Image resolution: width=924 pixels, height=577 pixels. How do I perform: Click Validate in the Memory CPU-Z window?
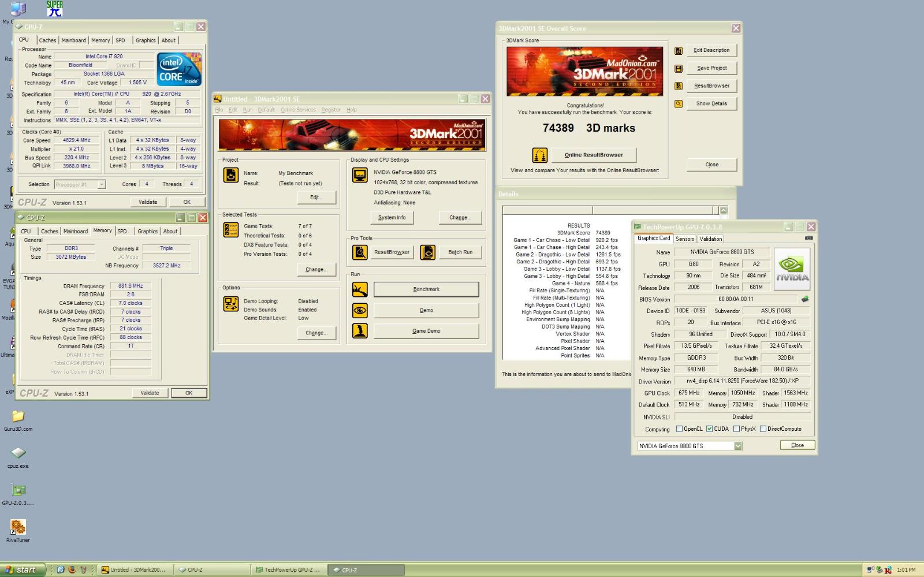point(150,393)
